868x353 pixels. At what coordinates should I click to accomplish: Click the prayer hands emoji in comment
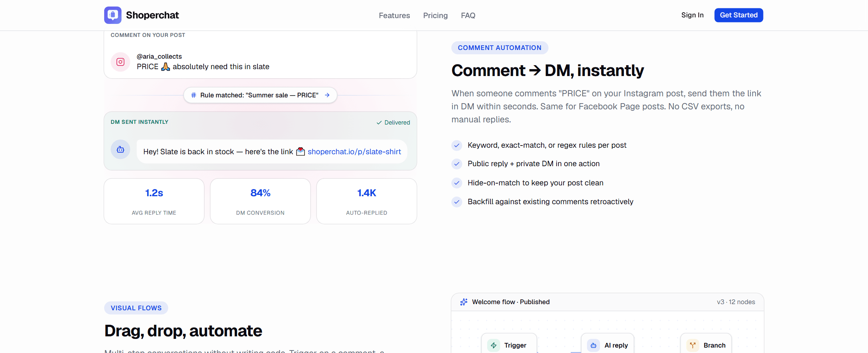pos(166,67)
